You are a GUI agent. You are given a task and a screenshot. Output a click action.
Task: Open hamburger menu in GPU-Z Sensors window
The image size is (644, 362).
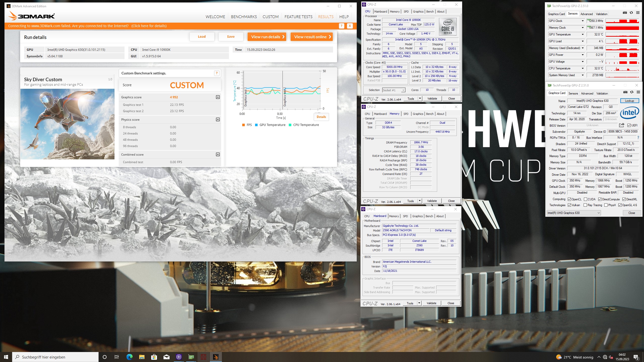(638, 13)
